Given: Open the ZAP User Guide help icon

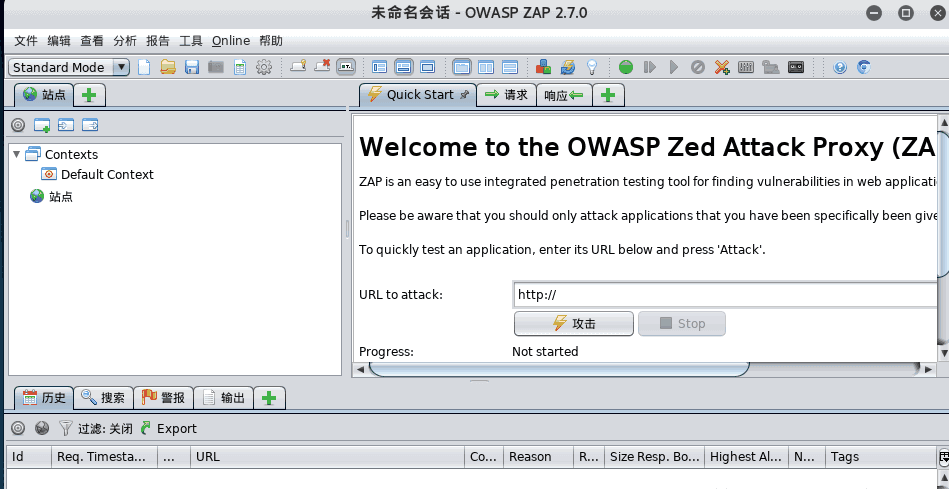Looking at the screenshot, I should pyautogui.click(x=840, y=67).
